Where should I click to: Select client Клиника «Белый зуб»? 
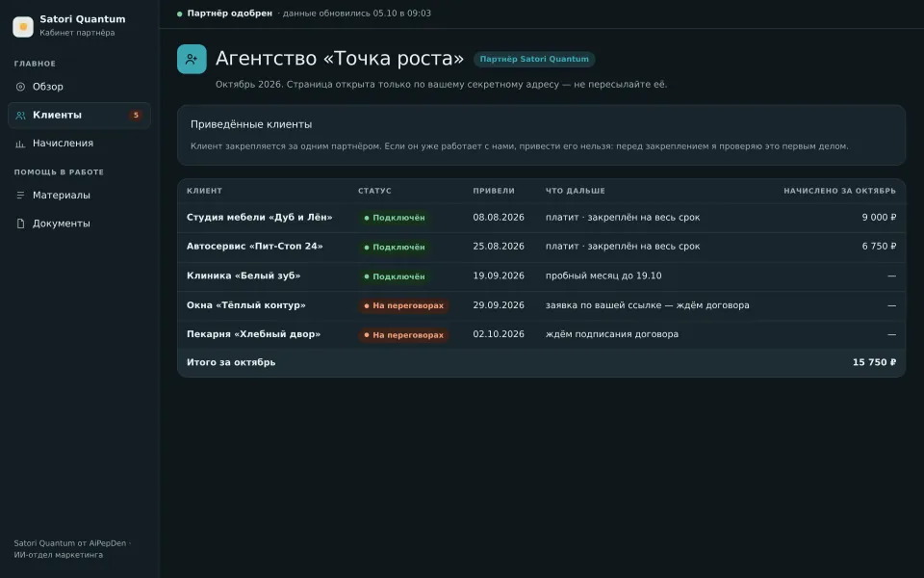click(x=244, y=276)
